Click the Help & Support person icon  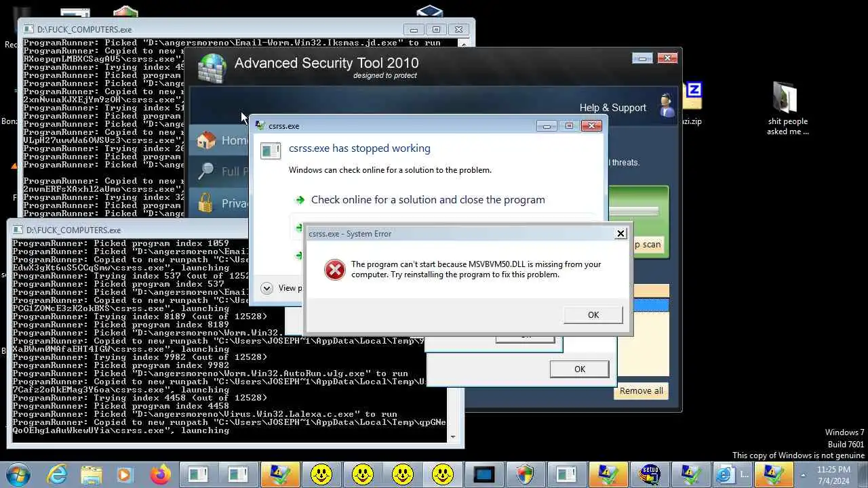(666, 106)
